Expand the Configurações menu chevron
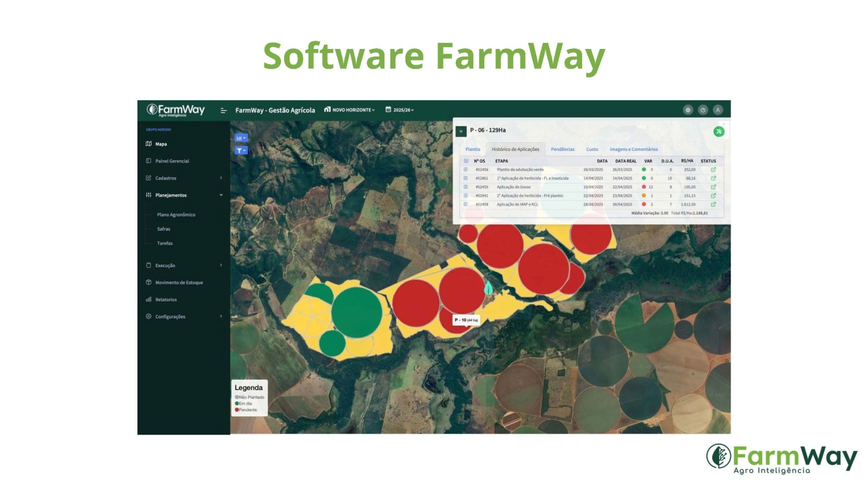This screenshot has height=489, width=868. (x=221, y=317)
